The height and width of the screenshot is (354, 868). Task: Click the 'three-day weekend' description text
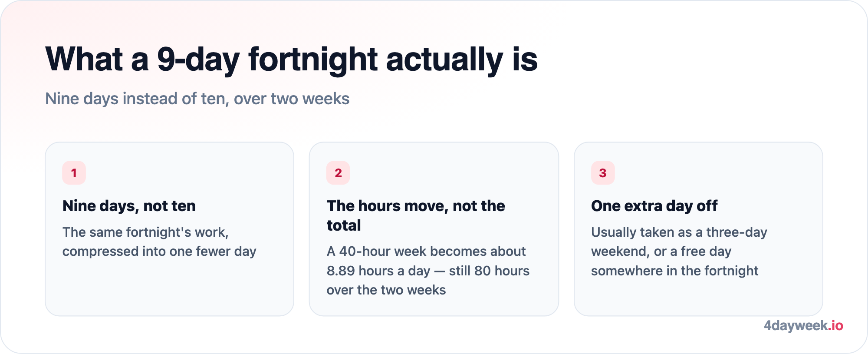point(679,242)
